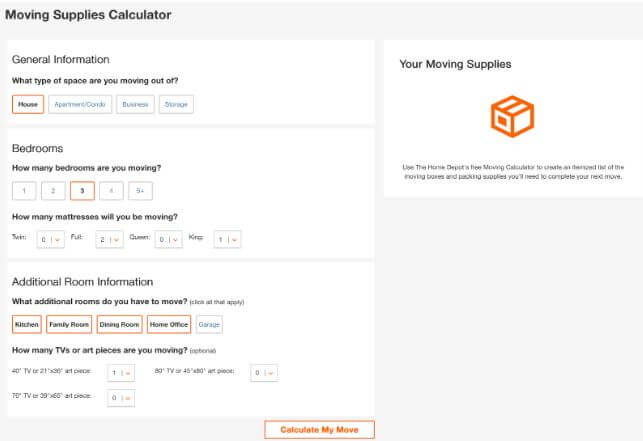Pick Storage as the space type
This screenshot has height=441, width=643.
pyautogui.click(x=175, y=104)
